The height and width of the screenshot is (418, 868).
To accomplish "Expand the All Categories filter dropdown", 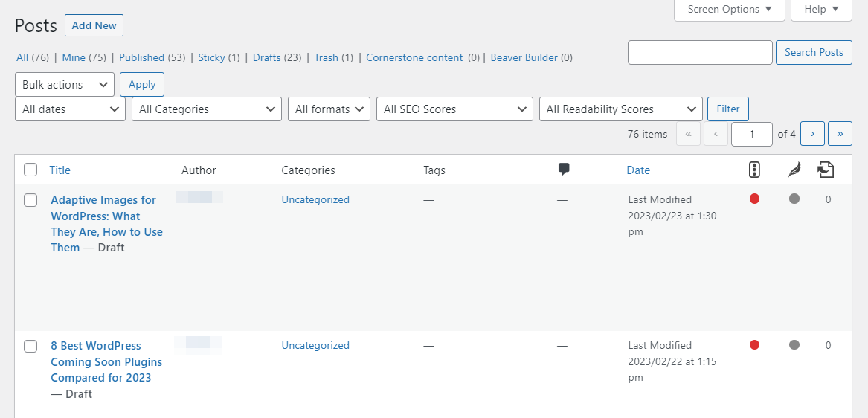I will (x=207, y=109).
